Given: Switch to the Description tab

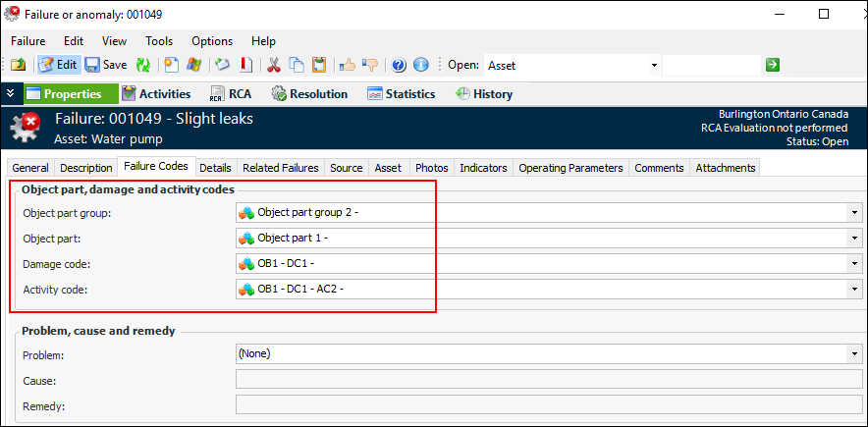Looking at the screenshot, I should pyautogui.click(x=85, y=168).
